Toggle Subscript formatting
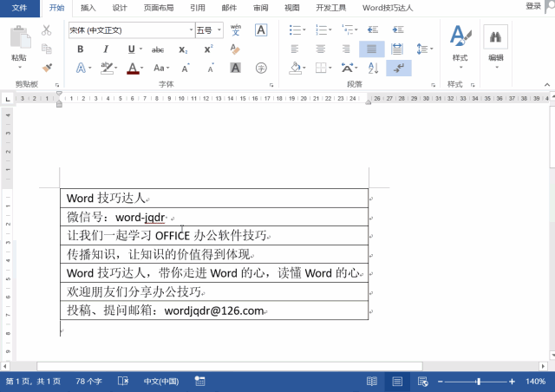Screen dimensions: 555x392 coord(183,49)
